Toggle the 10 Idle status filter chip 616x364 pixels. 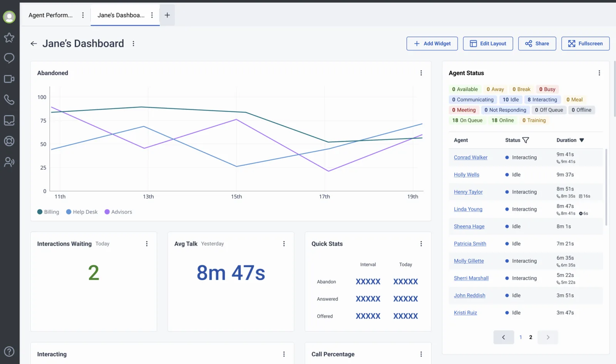click(511, 100)
